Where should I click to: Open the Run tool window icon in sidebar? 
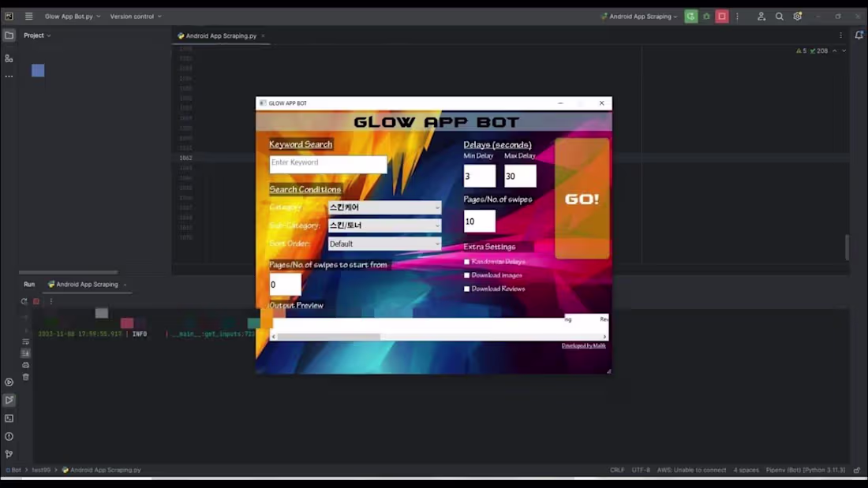click(x=9, y=400)
